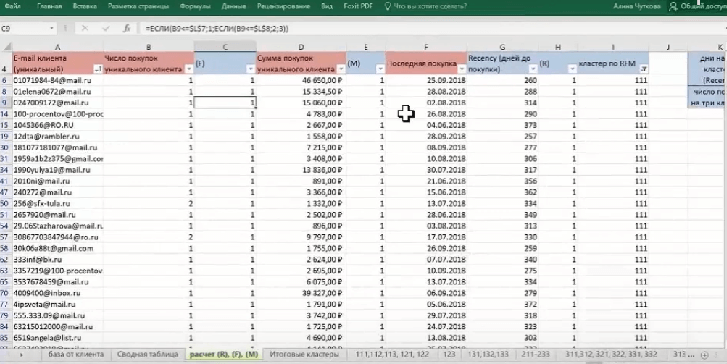The height and width of the screenshot is (364, 727).
Task: Click sum cell 46 650,00 ₽
Action: (x=301, y=80)
